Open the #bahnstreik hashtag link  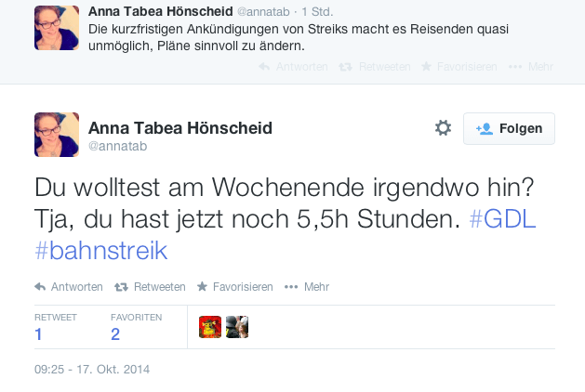pyautogui.click(x=100, y=251)
